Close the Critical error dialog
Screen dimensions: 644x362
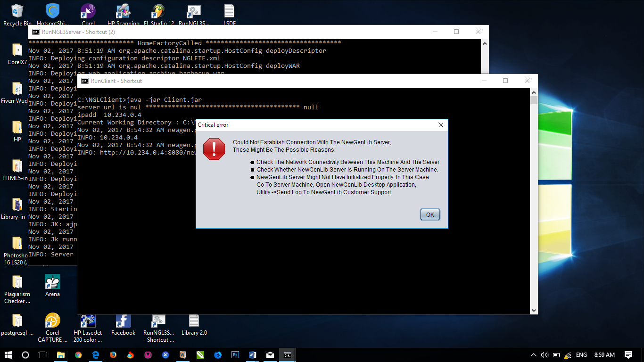pyautogui.click(x=440, y=125)
